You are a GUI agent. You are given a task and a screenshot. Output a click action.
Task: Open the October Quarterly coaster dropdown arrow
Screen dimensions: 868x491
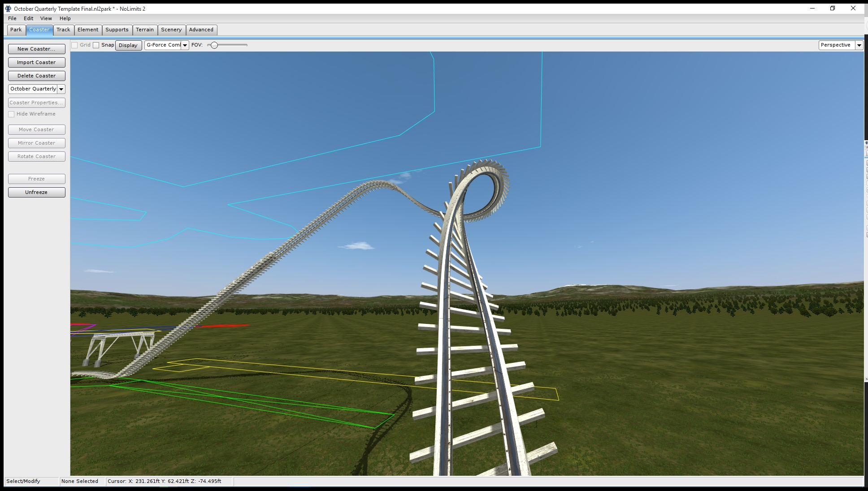(x=61, y=89)
